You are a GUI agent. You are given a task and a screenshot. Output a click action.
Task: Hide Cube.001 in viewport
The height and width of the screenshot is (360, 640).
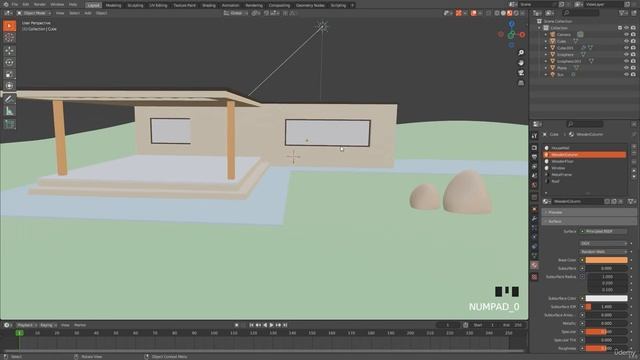point(626,48)
